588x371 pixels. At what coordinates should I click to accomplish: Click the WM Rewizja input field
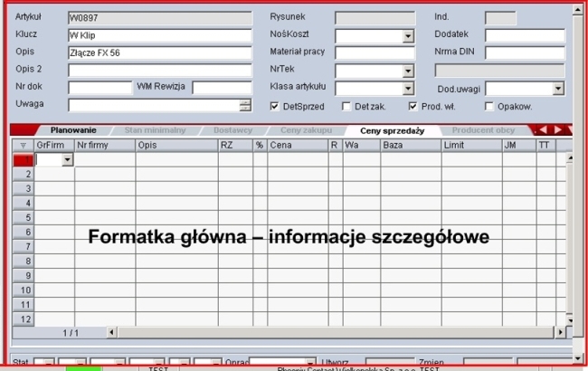(222, 88)
